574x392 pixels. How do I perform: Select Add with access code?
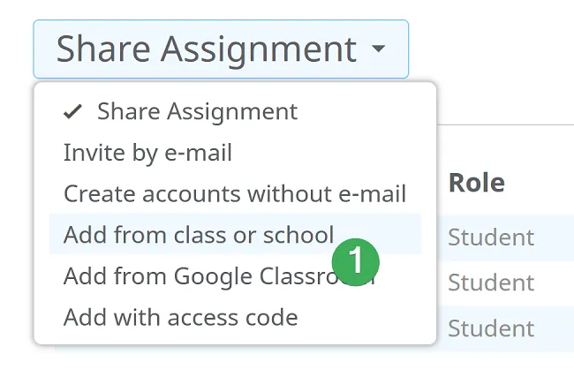[180, 316]
